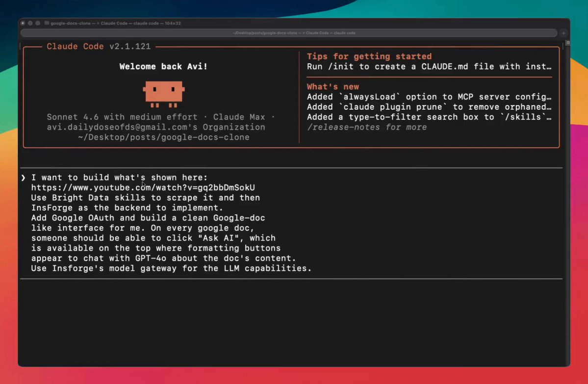Click the "What's new" heading
This screenshot has height=384, width=588.
[x=332, y=87]
